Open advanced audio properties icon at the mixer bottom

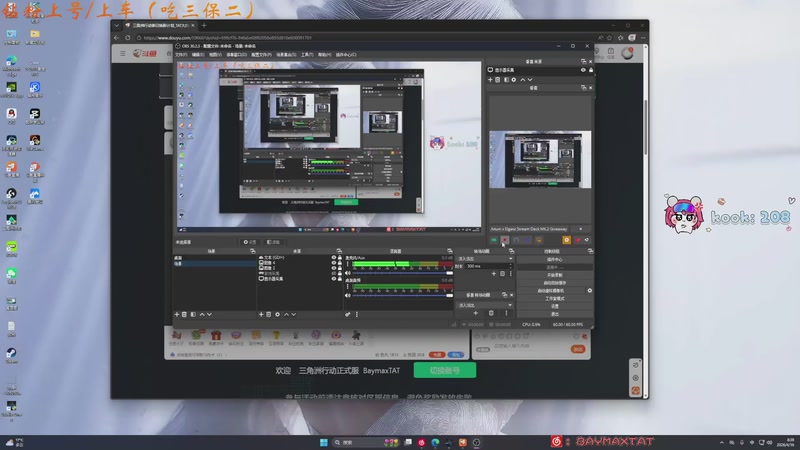click(x=347, y=314)
